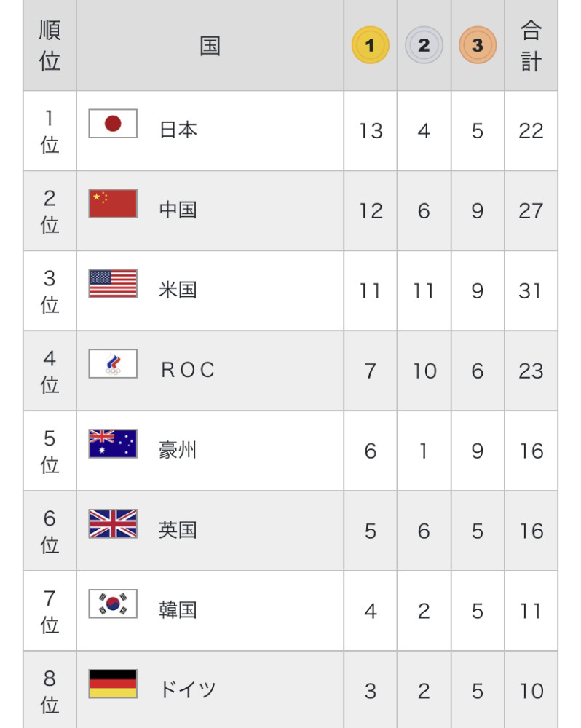Select the ドイツ country name
Image resolution: width=581 pixels, height=728 pixels.
(188, 690)
